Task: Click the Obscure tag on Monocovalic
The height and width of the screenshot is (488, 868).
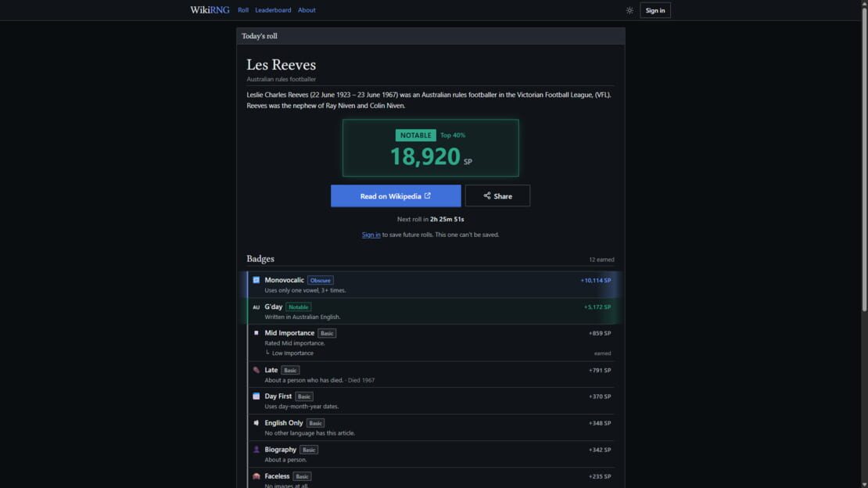Action: point(320,280)
